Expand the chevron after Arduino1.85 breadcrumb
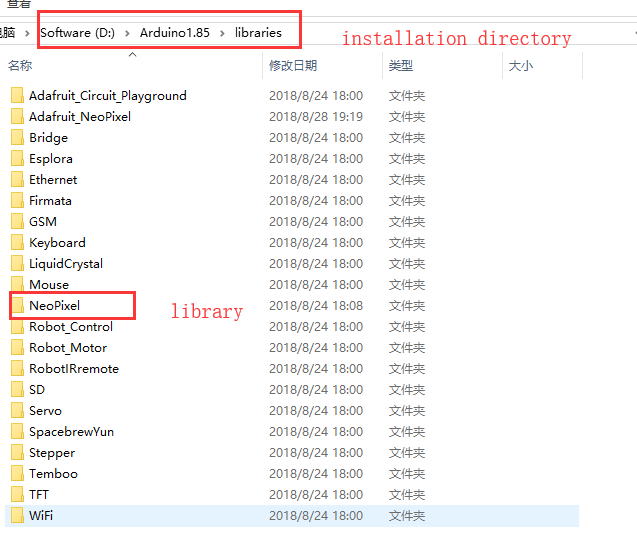 point(224,33)
